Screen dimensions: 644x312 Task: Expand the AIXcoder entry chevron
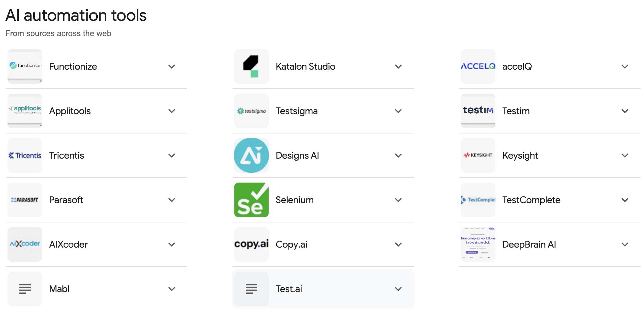172,244
